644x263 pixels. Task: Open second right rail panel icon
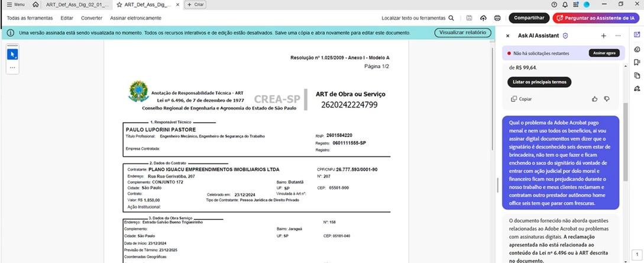[636, 49]
